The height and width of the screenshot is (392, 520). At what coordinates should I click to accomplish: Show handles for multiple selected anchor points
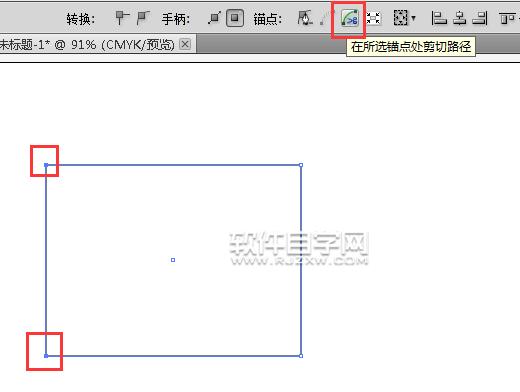point(214,18)
